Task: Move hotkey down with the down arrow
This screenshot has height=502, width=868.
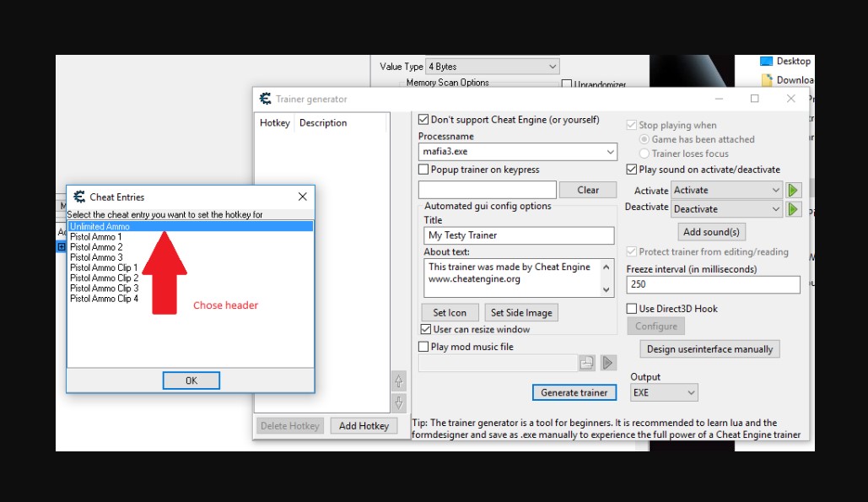Action: (398, 402)
